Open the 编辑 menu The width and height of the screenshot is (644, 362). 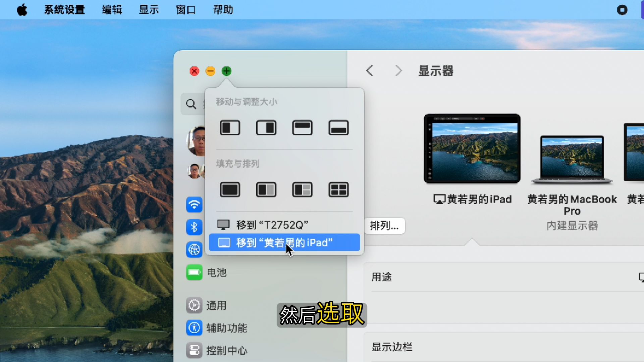(112, 10)
